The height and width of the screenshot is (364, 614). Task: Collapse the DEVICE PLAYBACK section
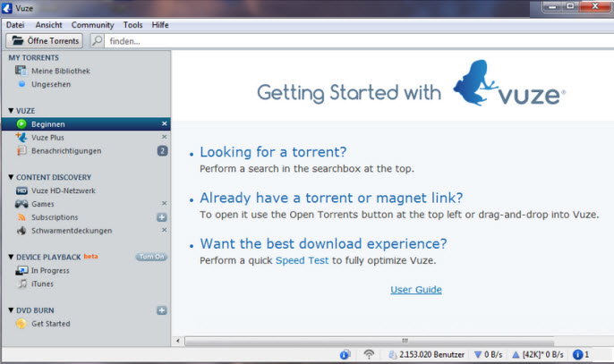pyautogui.click(x=11, y=258)
